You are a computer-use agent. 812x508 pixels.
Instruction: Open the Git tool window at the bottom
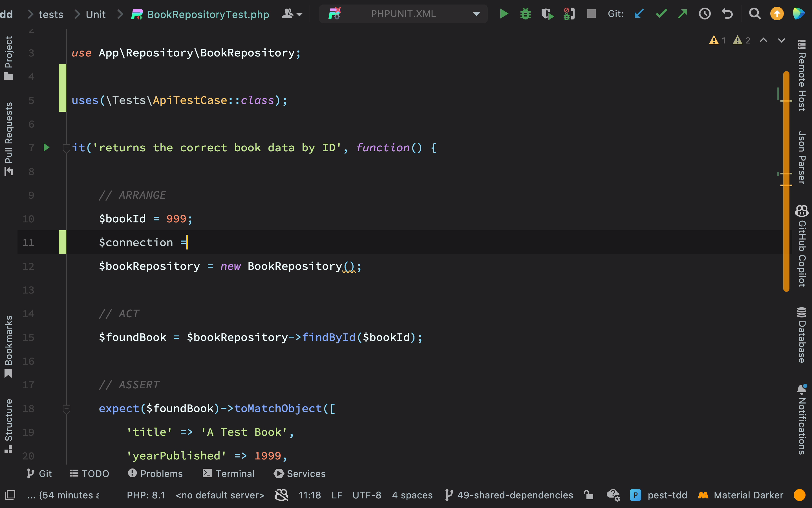[39, 473]
